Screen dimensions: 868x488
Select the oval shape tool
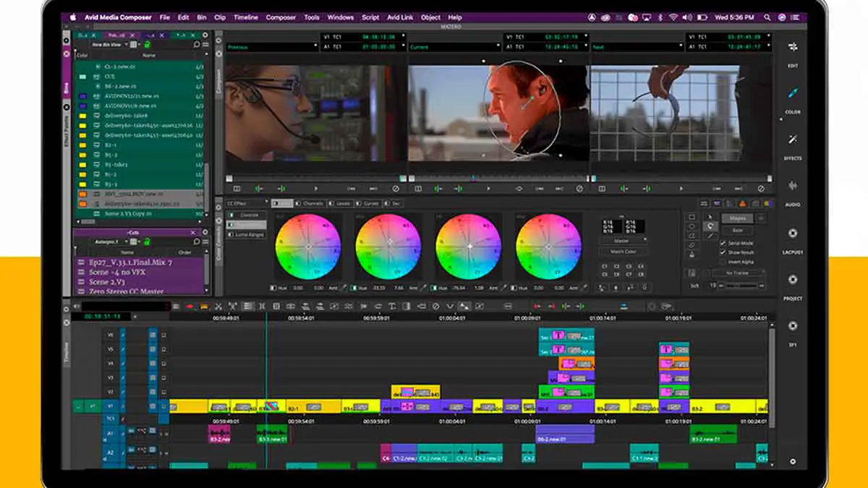tap(692, 226)
